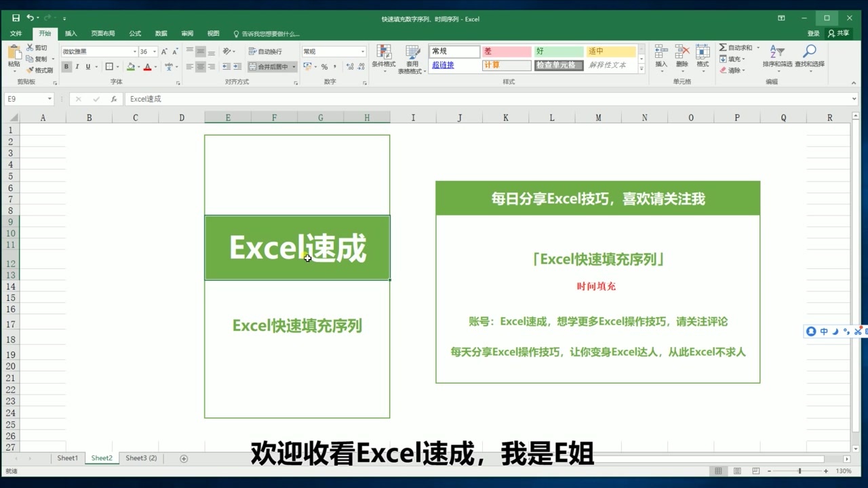Click the Cut (剪切) scissors icon
This screenshot has height=488, width=868.
coord(30,47)
